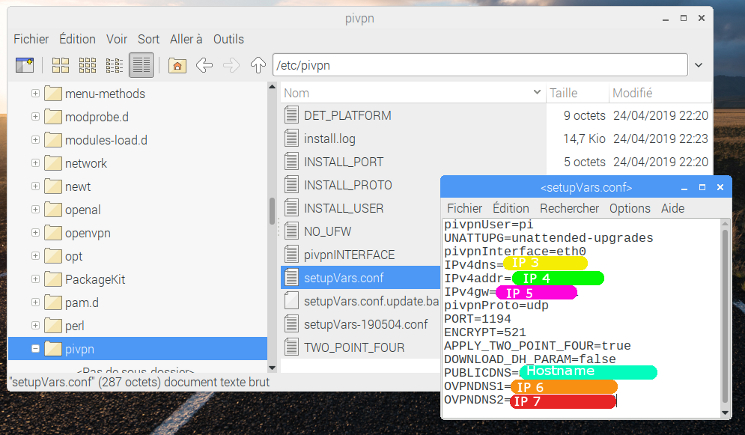The width and height of the screenshot is (745, 435).
Task: Expand the modprobe.d folder
Action: (x=35, y=116)
